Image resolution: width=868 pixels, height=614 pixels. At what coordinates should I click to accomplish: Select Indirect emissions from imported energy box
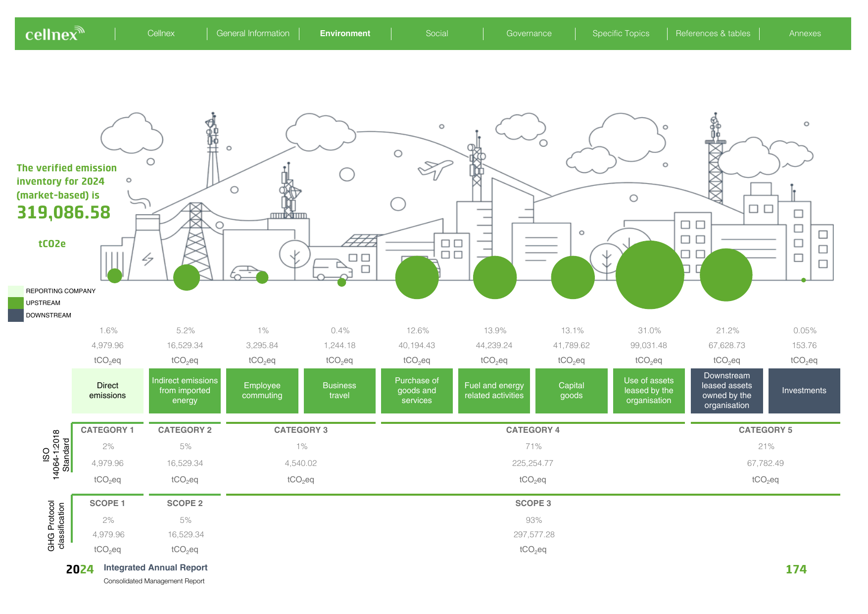pos(185,391)
